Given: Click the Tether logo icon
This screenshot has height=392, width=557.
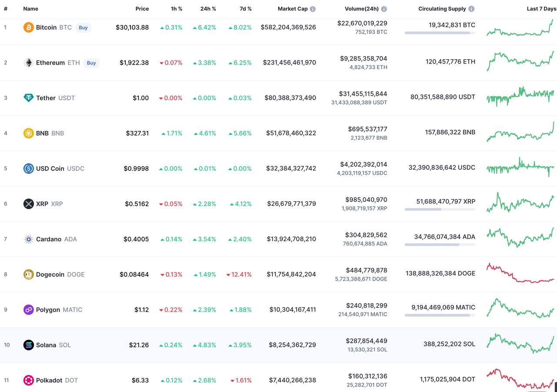Looking at the screenshot, I should 28,98.
